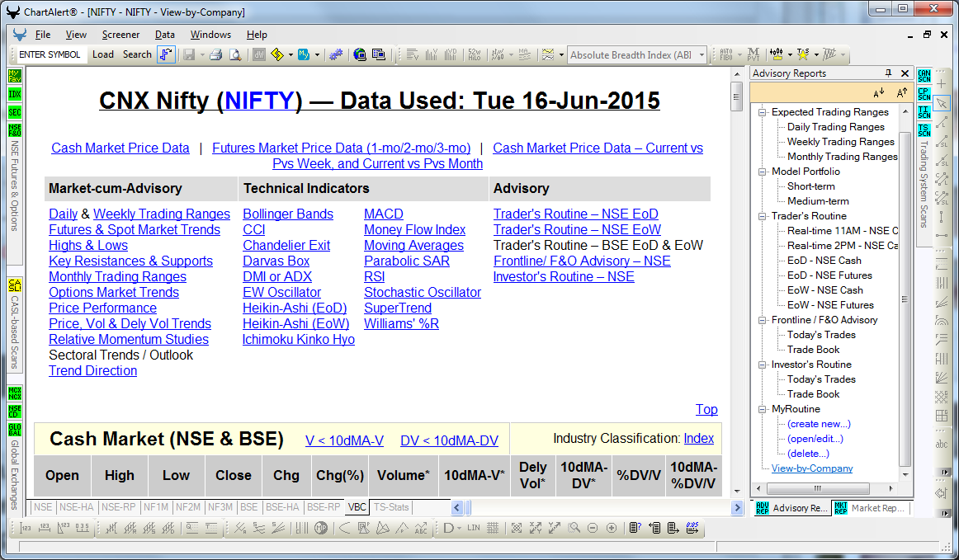Toggle pin on Advisory Reports panel
Screen dimensions: 959x560
tap(888, 73)
